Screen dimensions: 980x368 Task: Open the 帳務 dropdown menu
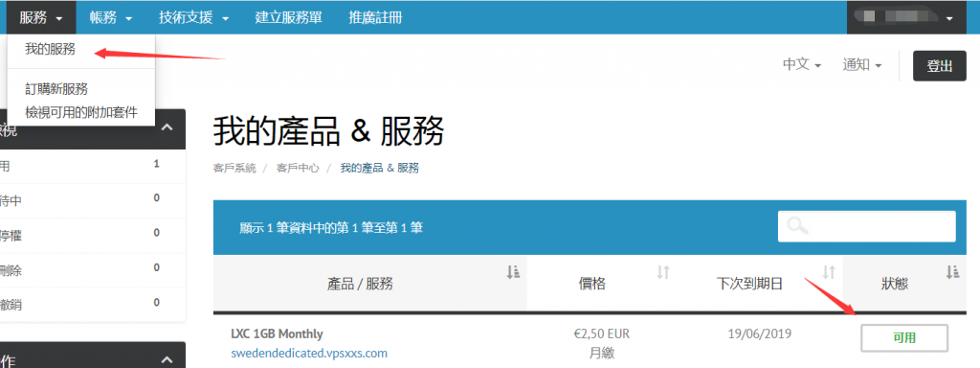pyautogui.click(x=111, y=17)
